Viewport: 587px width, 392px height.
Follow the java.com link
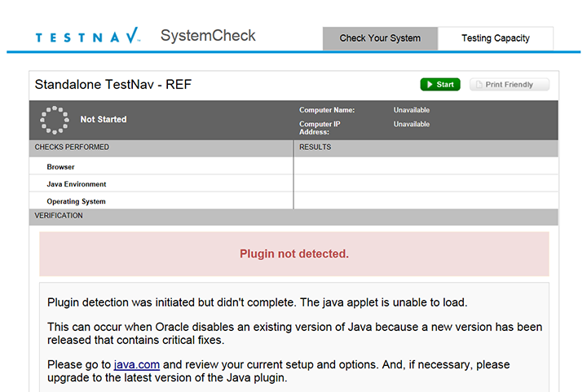(x=136, y=364)
